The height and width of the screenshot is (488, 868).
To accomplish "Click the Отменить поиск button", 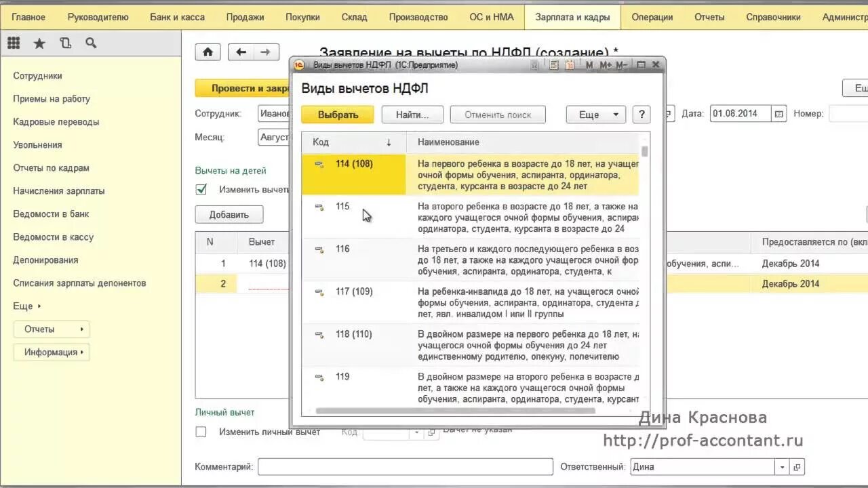I will click(498, 115).
